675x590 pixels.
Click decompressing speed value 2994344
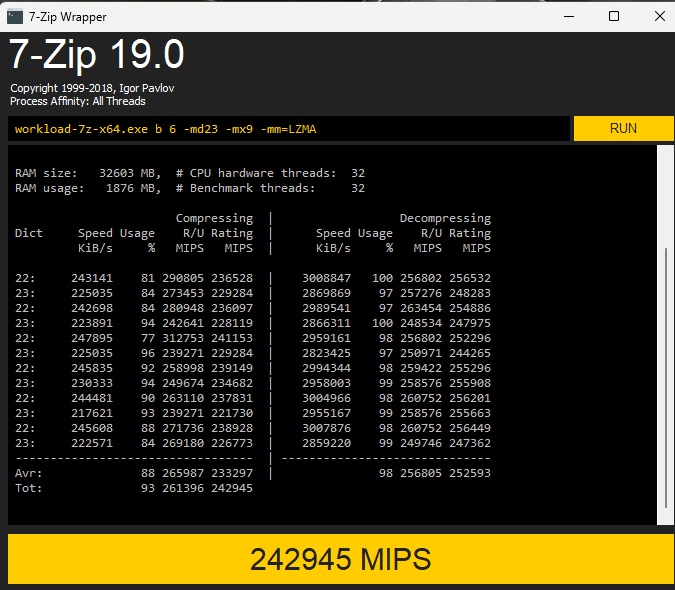326,368
